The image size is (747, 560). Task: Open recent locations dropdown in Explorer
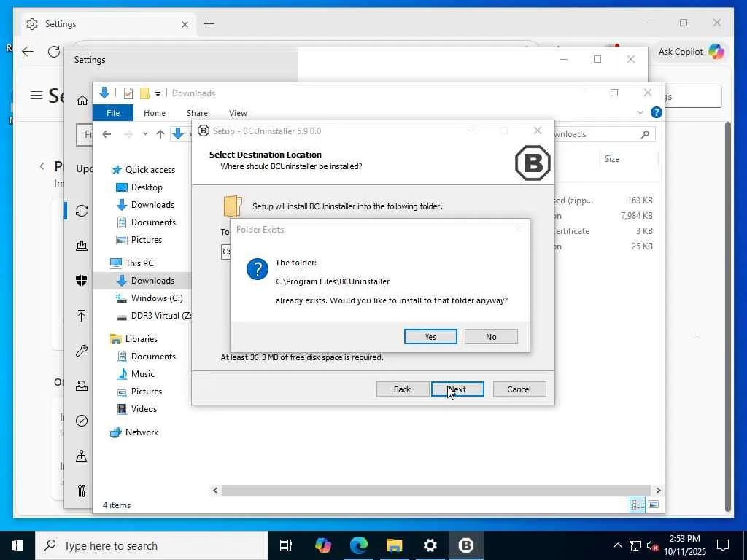(145, 134)
